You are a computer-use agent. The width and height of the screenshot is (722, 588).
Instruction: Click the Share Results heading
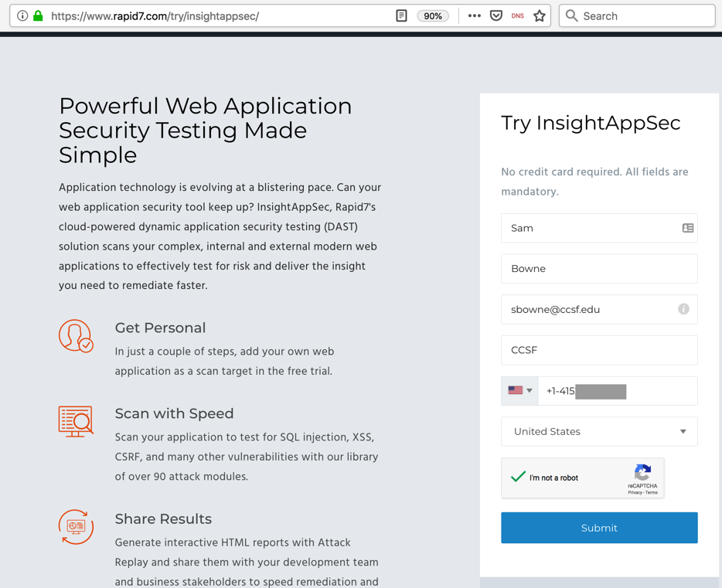[163, 519]
